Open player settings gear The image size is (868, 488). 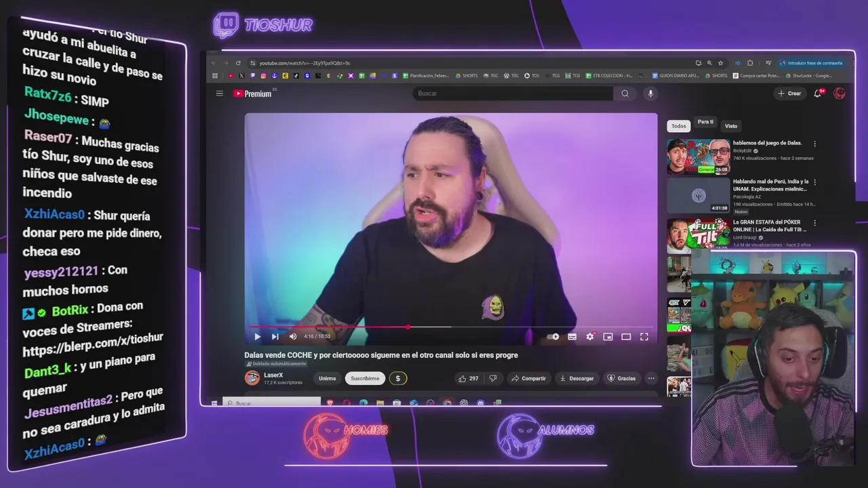coord(590,336)
